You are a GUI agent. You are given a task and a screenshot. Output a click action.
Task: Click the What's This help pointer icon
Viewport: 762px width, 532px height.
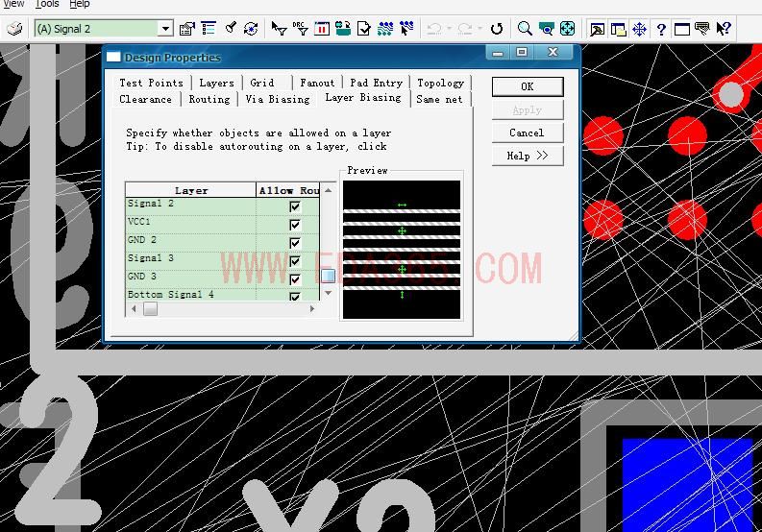tap(724, 29)
